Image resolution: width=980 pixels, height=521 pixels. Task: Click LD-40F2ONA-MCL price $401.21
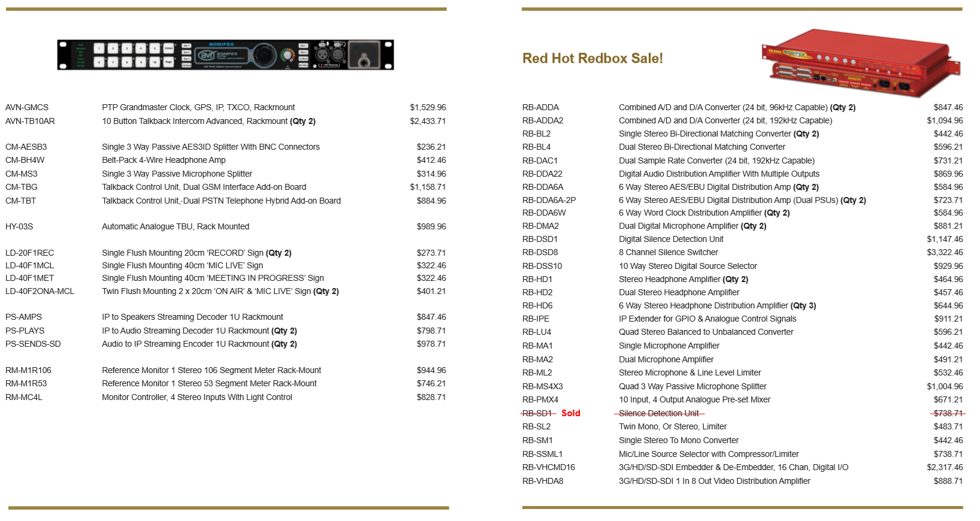point(431,291)
